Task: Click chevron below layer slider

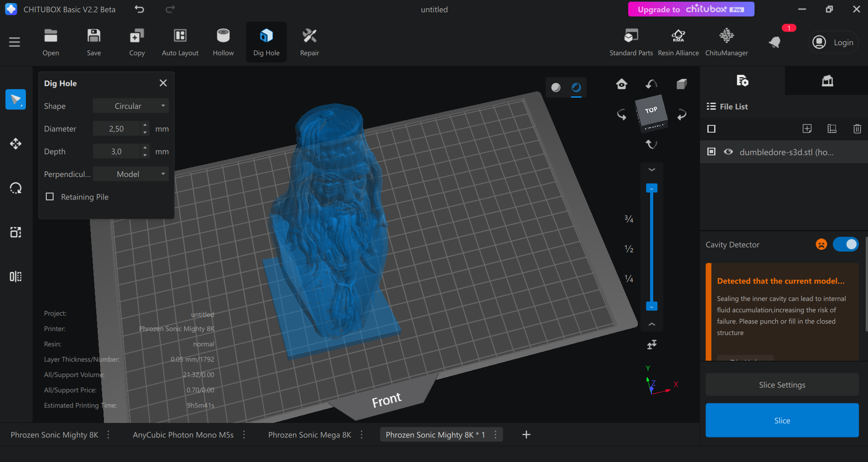Action: [x=651, y=324]
